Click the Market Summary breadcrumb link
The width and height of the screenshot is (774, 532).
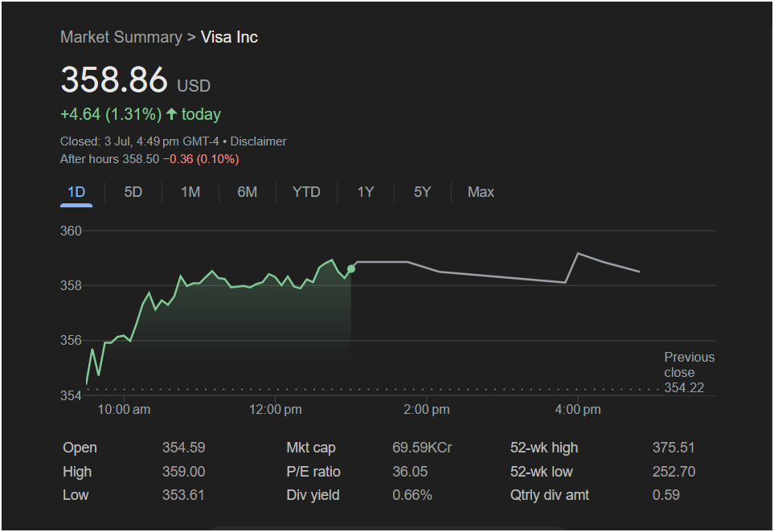click(x=121, y=37)
